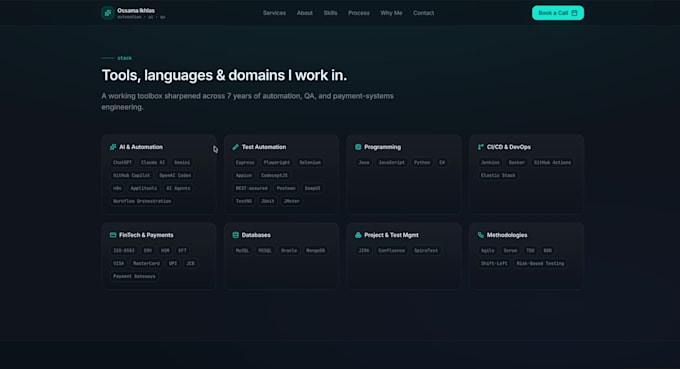The width and height of the screenshot is (680, 369).
Task: Click the Docker tag
Action: click(x=517, y=163)
